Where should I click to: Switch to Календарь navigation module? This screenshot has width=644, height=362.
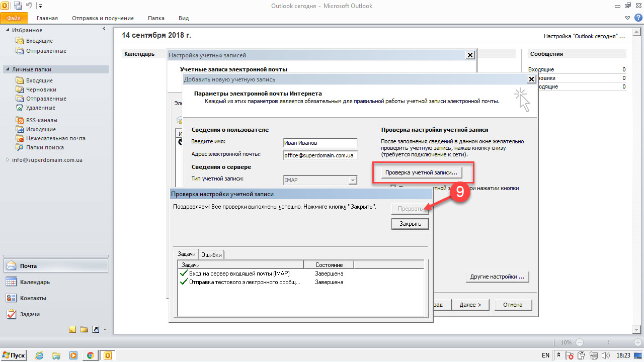55,282
